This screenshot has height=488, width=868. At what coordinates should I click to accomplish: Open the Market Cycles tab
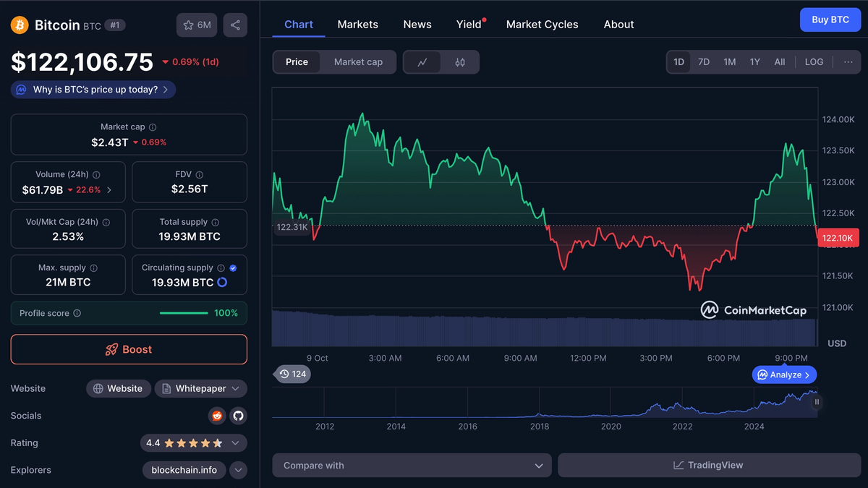coord(542,25)
